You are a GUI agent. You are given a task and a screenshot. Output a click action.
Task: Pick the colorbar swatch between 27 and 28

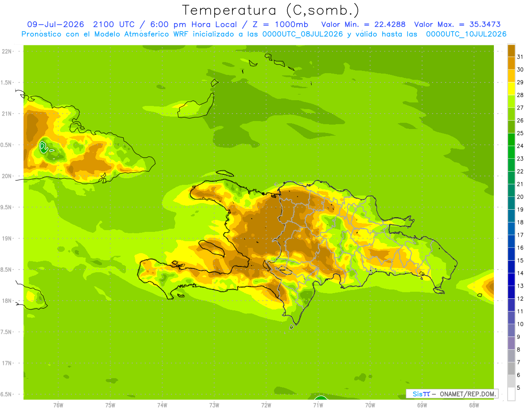point(511,101)
